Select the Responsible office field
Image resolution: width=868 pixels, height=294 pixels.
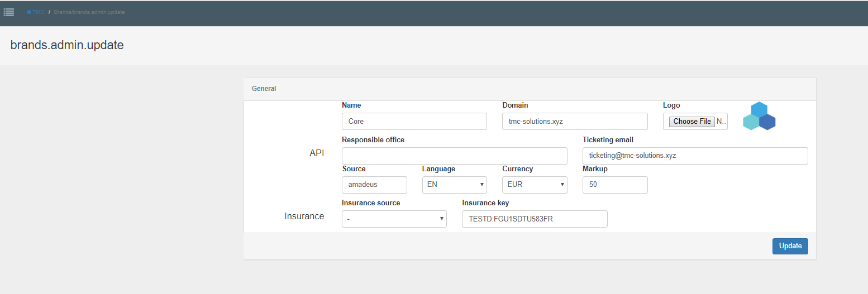(x=454, y=156)
